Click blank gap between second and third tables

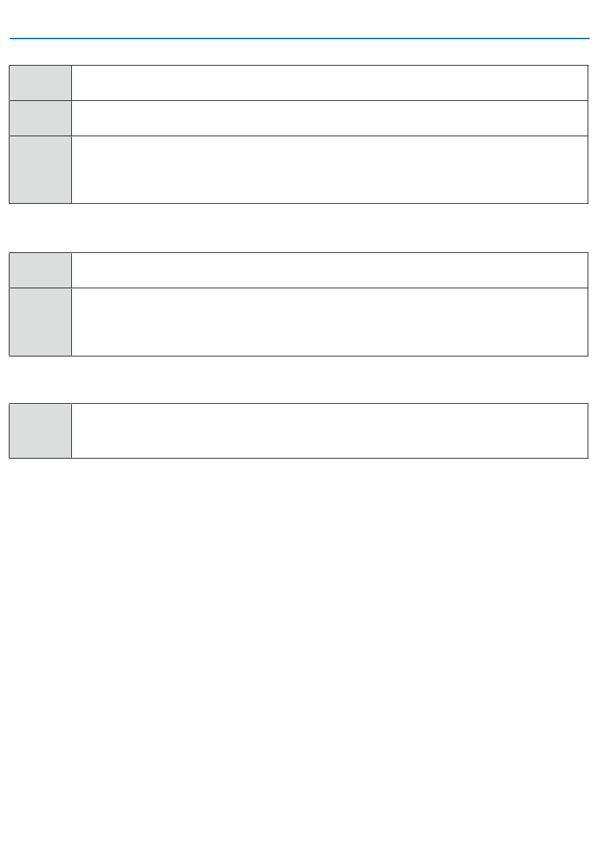[299, 379]
